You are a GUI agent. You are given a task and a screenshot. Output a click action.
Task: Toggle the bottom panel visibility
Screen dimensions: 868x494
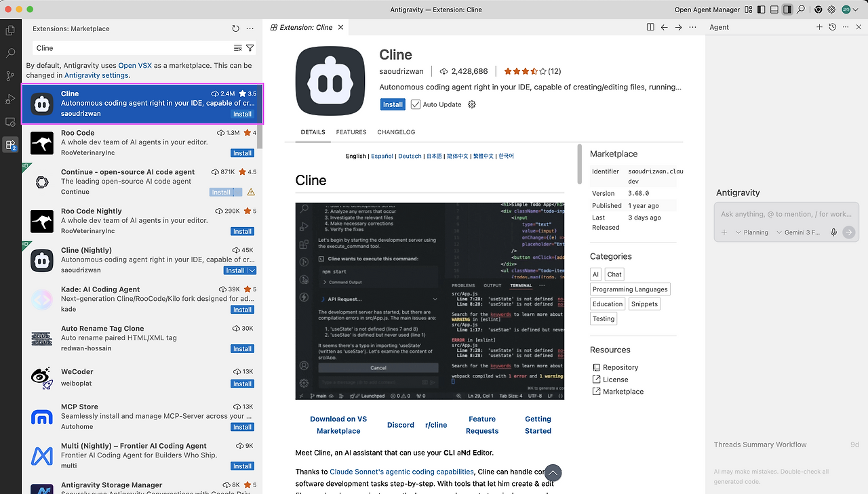click(774, 9)
